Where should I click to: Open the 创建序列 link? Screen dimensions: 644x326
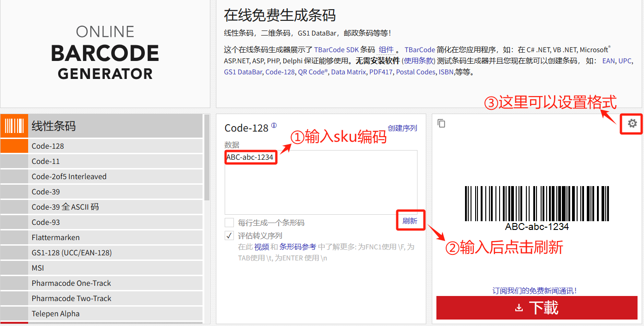[402, 128]
